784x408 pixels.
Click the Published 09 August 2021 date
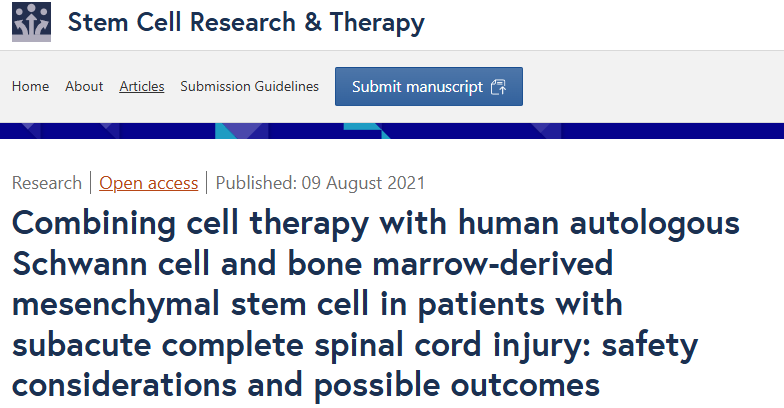pyautogui.click(x=320, y=183)
